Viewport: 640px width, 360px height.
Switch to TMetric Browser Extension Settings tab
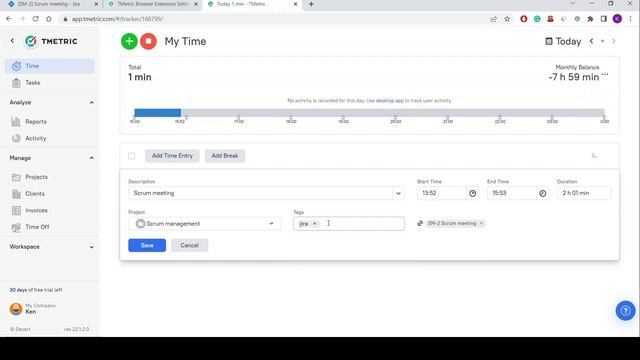click(x=153, y=4)
